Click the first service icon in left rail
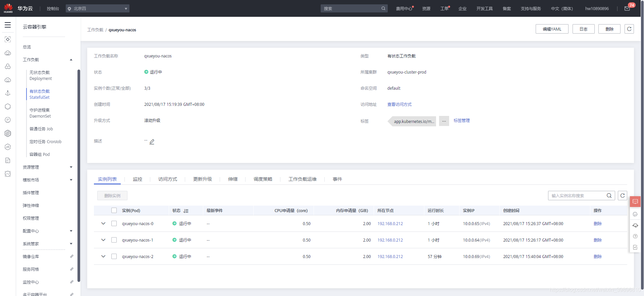This screenshot has height=296, width=644. pos(8,39)
